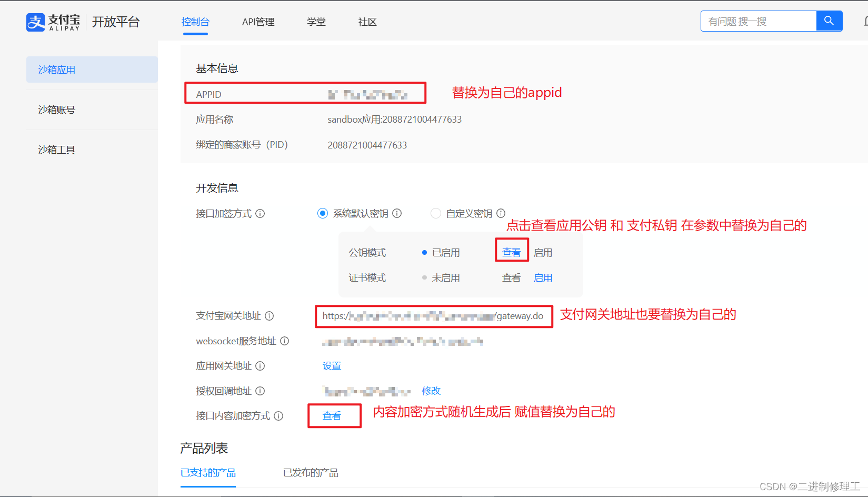868x497 pixels.
Task: Click the PID value 2088721004477633
Action: 367,145
